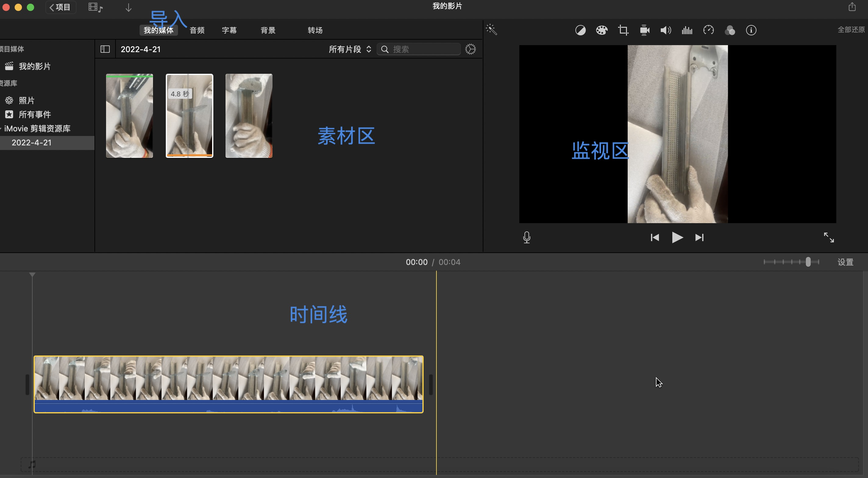Screen dimensions: 868x478
Task: Switch to the 背景 tab
Action: click(268, 30)
